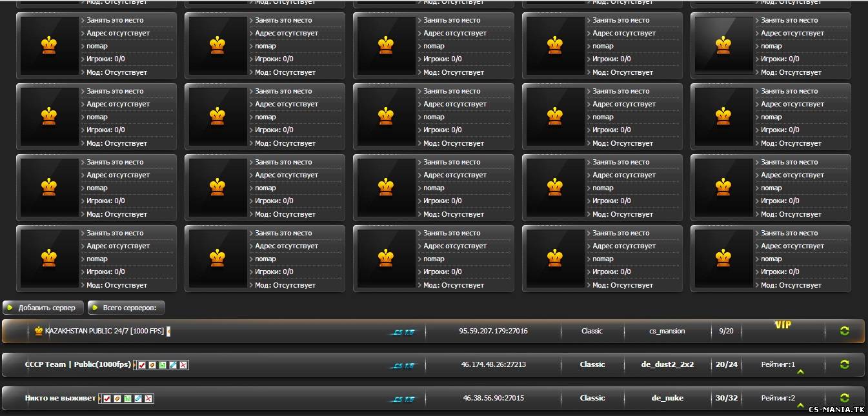Refresh the de_nuke server entry
The height and width of the screenshot is (416, 868).
point(844,398)
